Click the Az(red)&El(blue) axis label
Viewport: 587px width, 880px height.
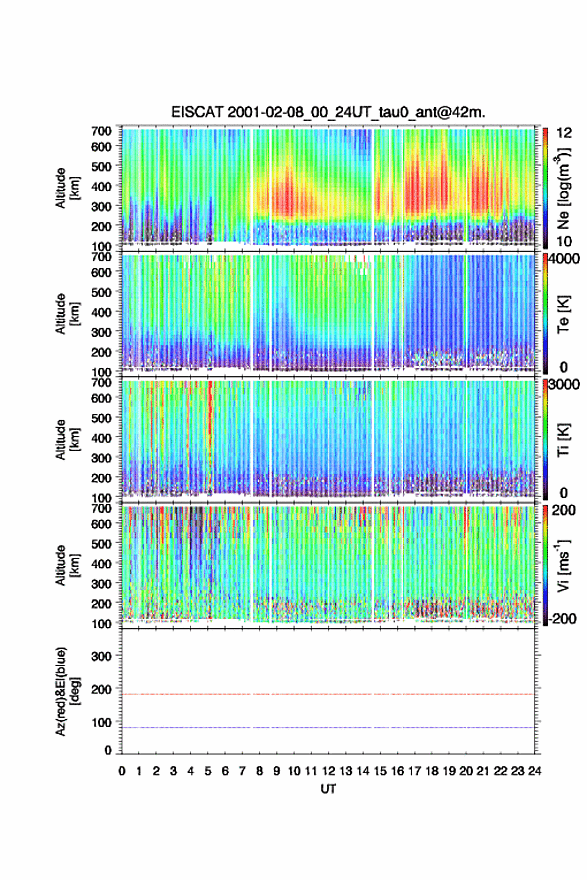[x=67, y=691]
